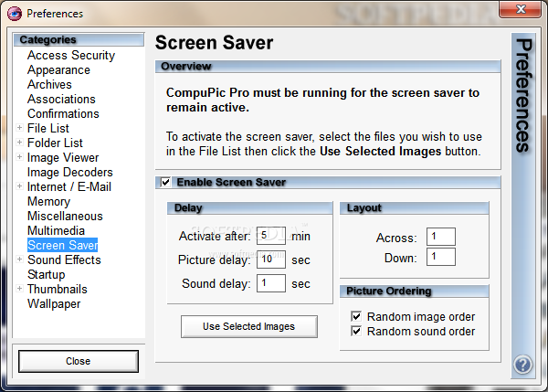
Task: Close the Preferences window with the X
Action: tap(520, 9)
